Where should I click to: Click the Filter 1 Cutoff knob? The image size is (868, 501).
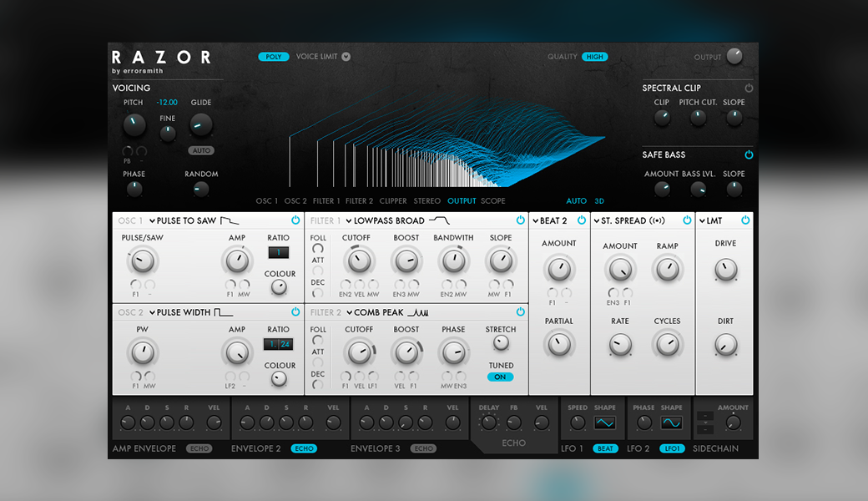(359, 261)
